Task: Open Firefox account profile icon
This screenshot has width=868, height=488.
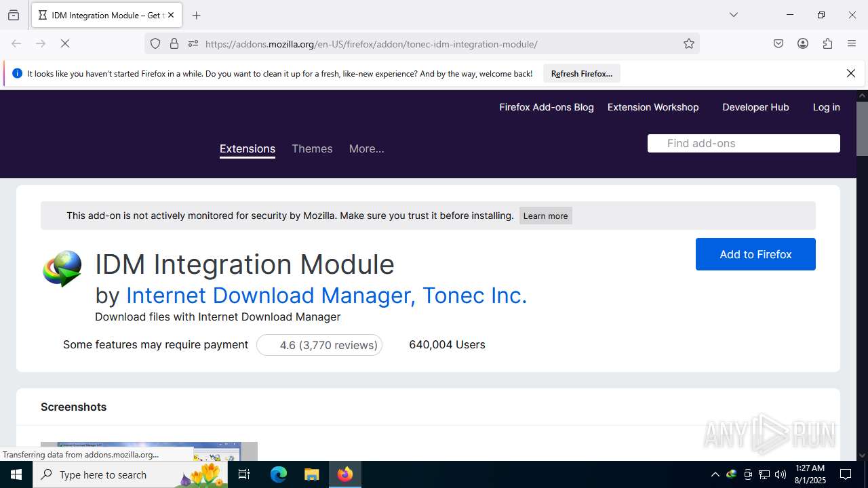Action: pos(803,43)
